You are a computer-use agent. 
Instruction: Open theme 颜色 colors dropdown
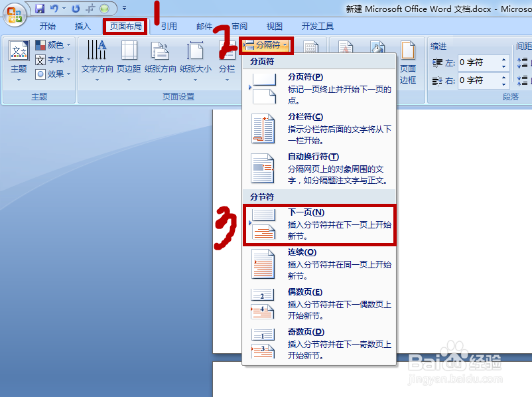point(53,45)
